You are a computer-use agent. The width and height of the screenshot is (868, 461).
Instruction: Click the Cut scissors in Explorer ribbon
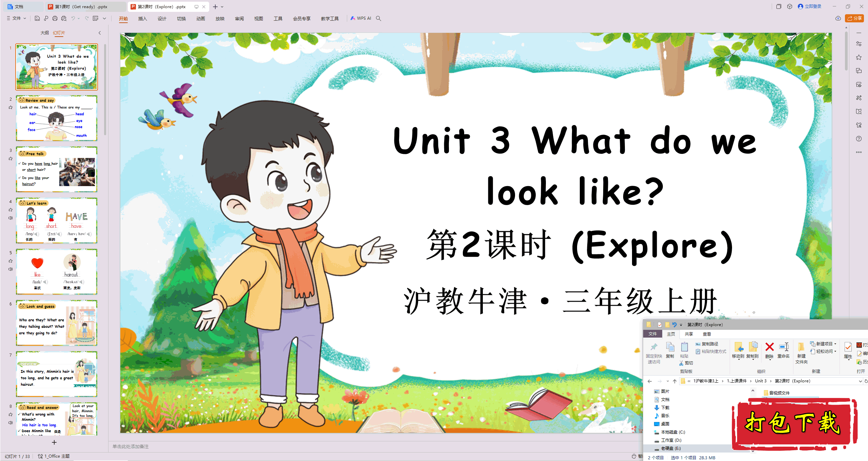click(686, 363)
